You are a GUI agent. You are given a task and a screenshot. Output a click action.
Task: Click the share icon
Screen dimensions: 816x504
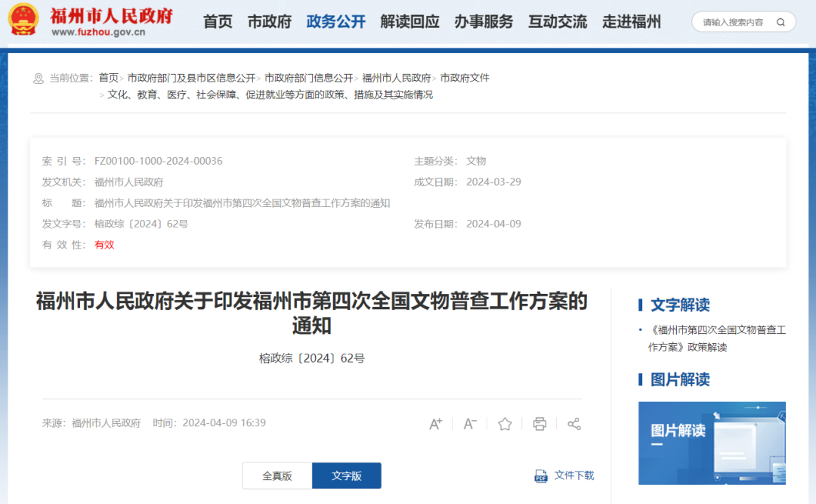click(x=574, y=424)
